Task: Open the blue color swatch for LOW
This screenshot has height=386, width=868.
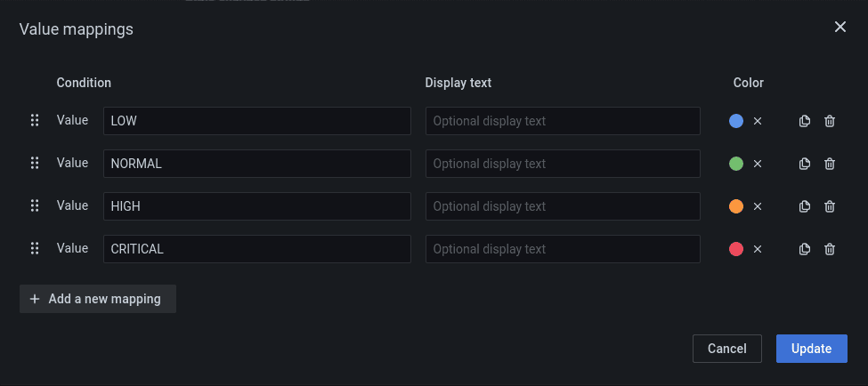Action: pos(736,121)
